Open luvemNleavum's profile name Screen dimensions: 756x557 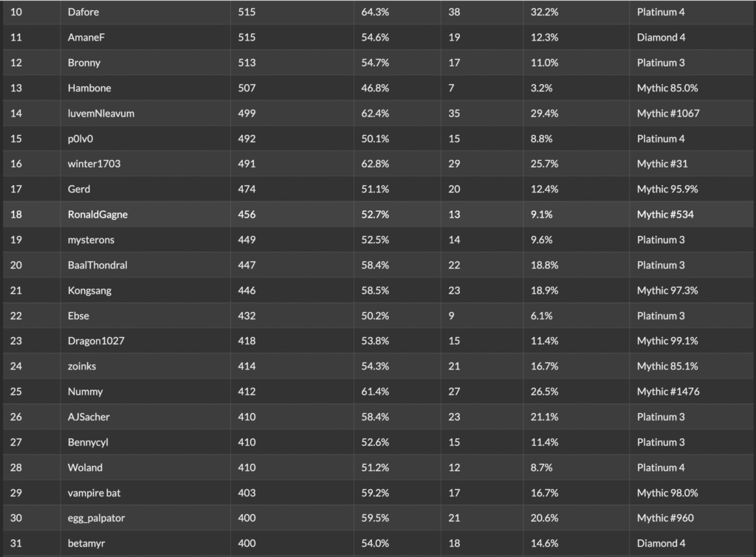point(101,114)
